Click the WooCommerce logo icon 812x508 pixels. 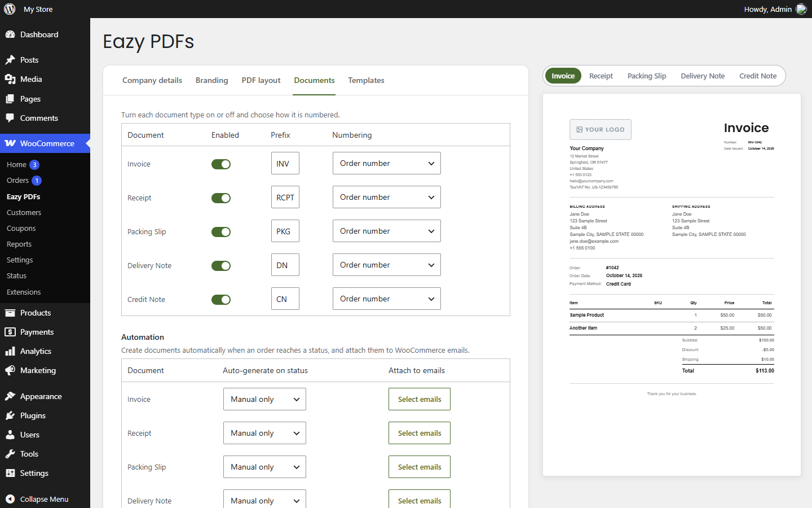[x=10, y=143]
